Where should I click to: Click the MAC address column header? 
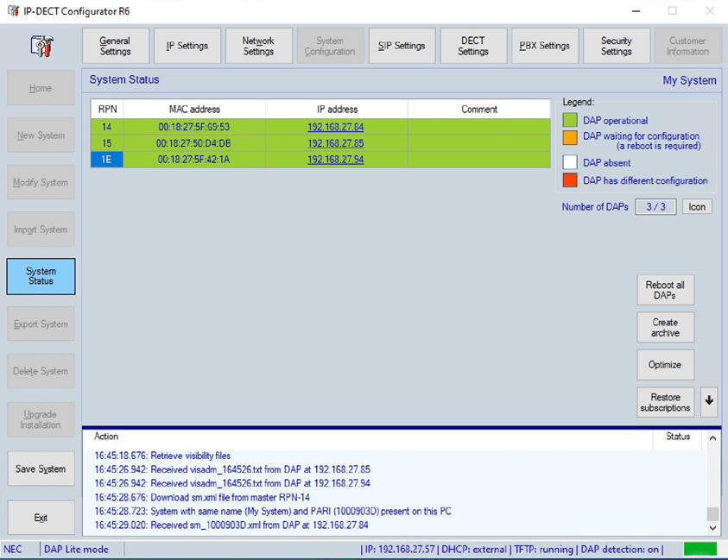[194, 109]
